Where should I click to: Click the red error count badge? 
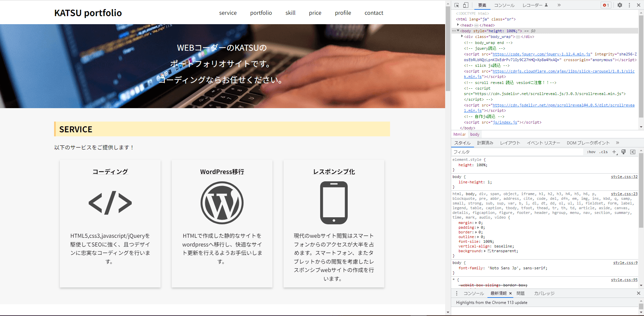(x=606, y=5)
